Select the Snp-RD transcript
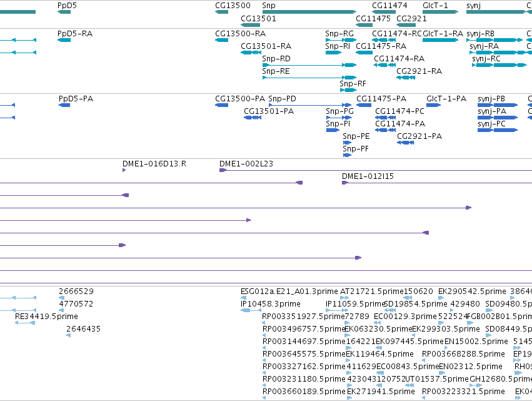This screenshot has width=532, height=401. 309,65
